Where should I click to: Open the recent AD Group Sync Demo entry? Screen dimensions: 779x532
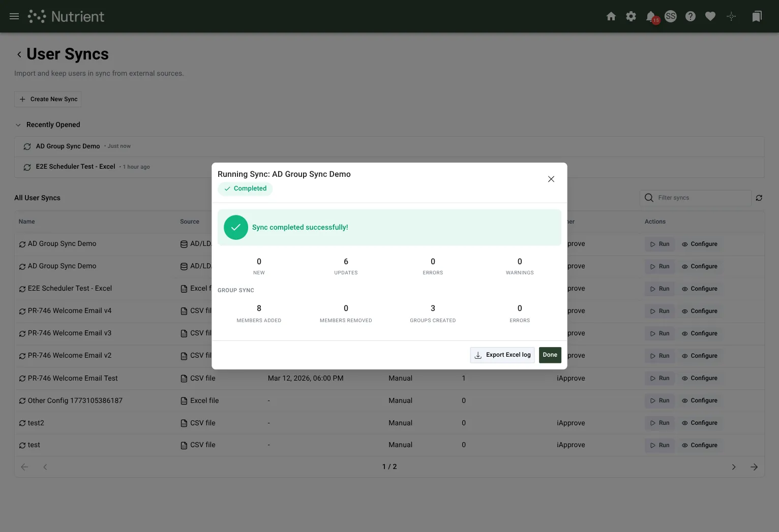pyautogui.click(x=389, y=146)
